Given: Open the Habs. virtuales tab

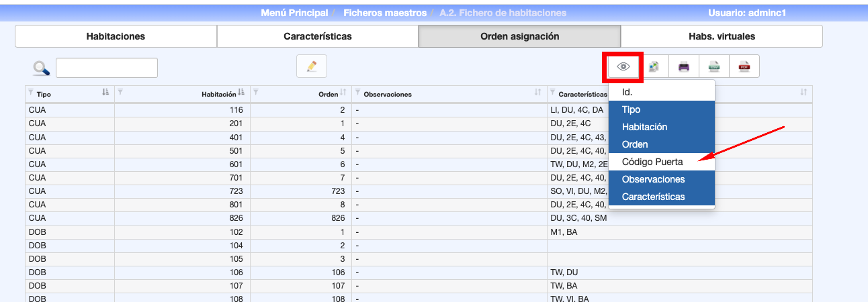Looking at the screenshot, I should pyautogui.click(x=722, y=36).
